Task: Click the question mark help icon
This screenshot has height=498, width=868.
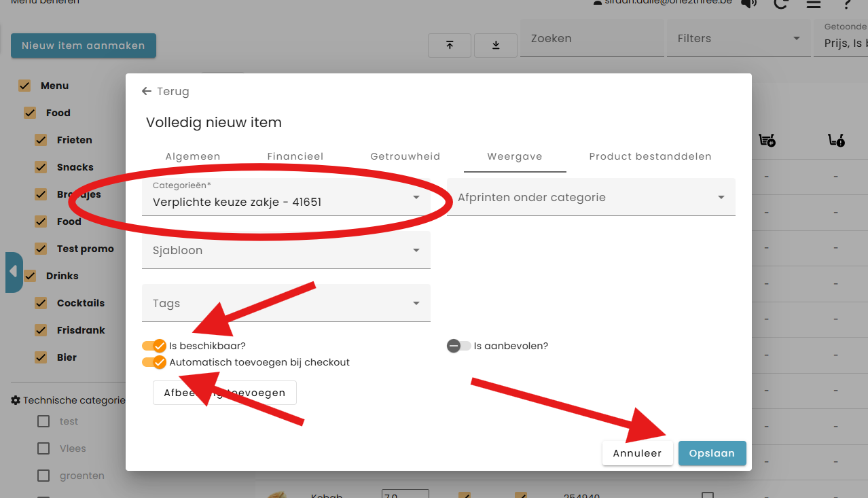Action: [x=846, y=3]
